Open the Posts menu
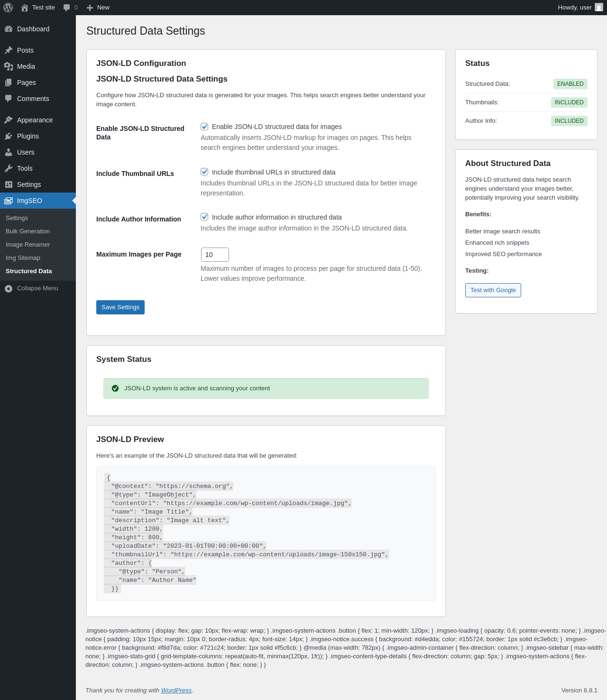607x700 pixels. pos(38,50)
